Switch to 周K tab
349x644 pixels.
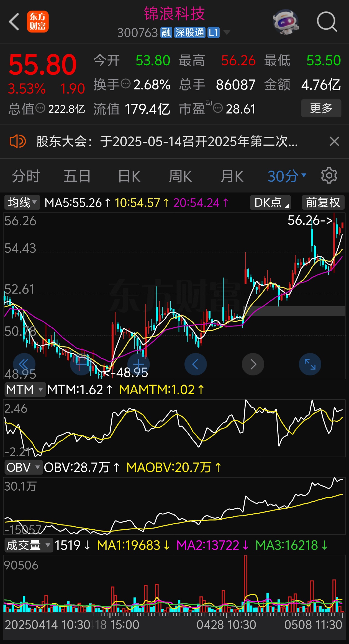coord(180,176)
